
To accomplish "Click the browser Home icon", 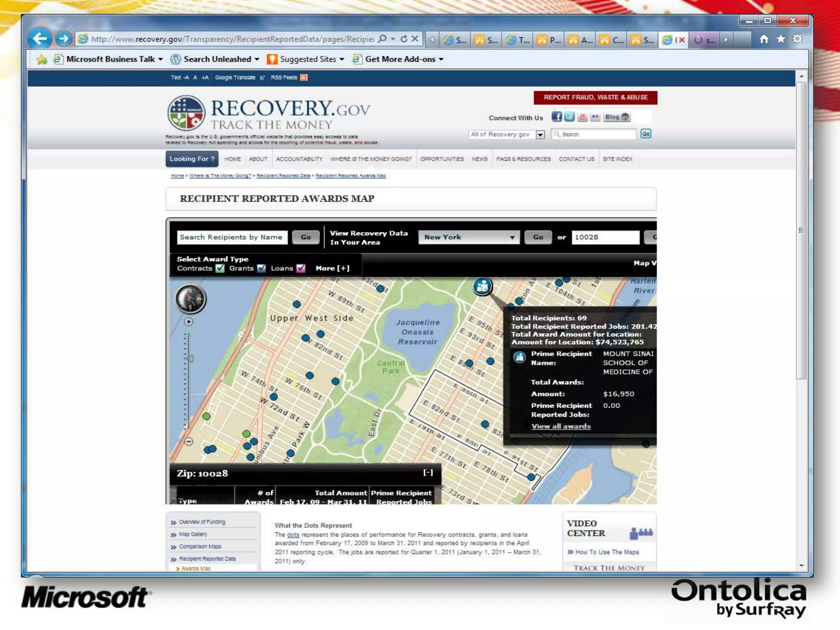I will pyautogui.click(x=763, y=39).
